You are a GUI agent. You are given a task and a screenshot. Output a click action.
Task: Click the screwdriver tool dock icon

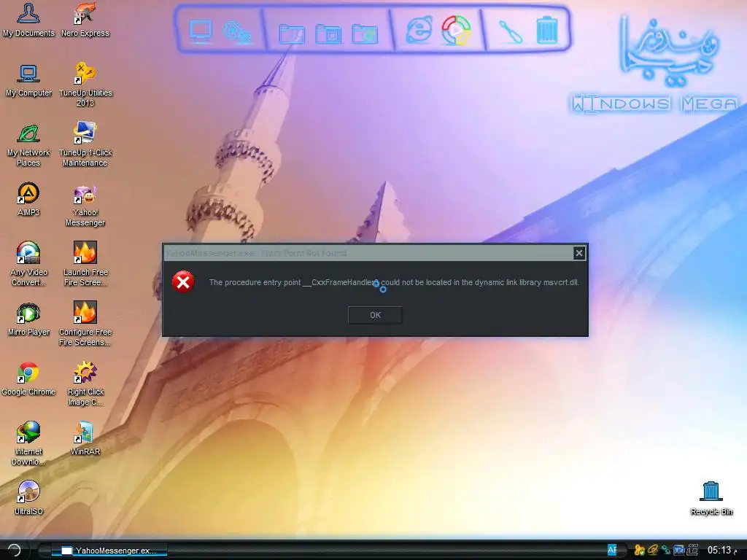(510, 32)
